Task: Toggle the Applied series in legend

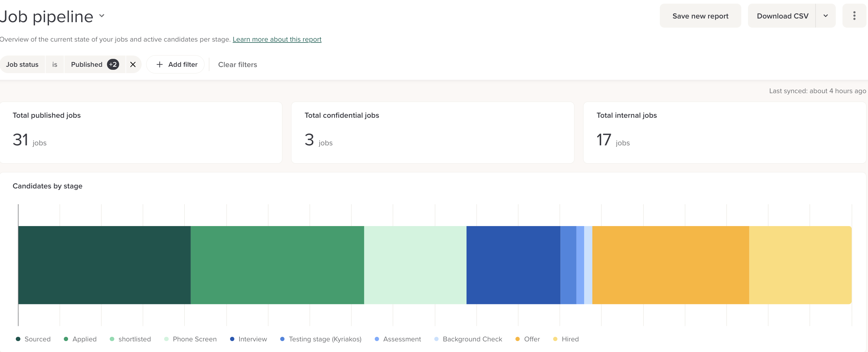Action: [x=80, y=339]
